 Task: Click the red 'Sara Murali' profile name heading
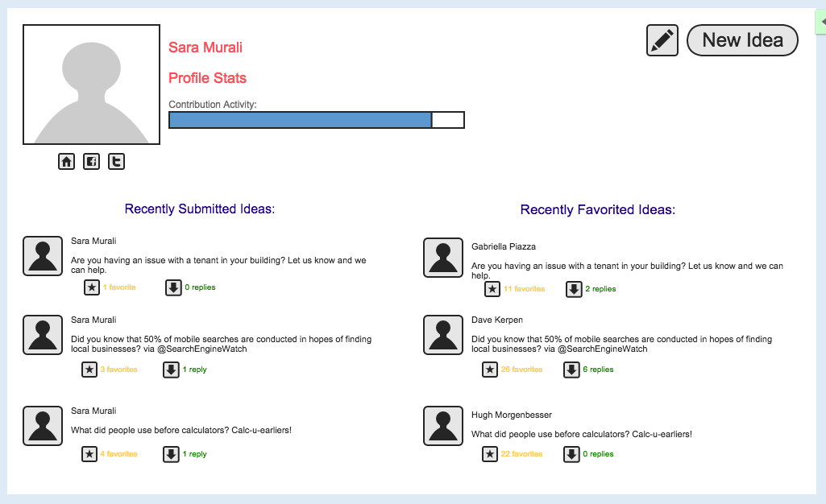(x=205, y=48)
